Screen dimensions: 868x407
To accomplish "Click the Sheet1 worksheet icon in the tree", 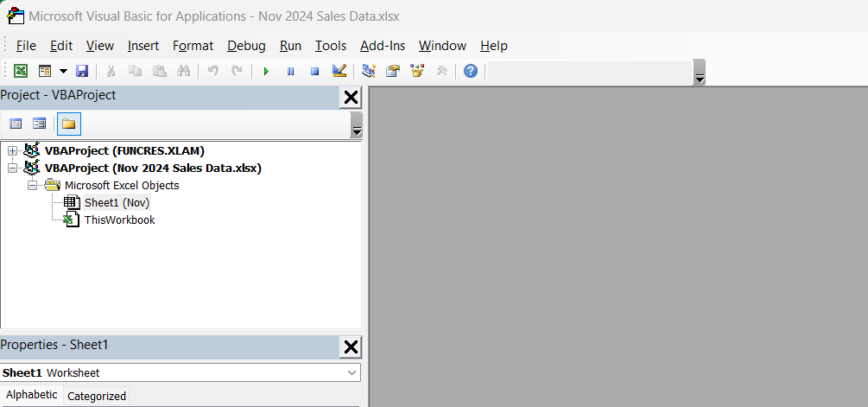I will (x=72, y=203).
